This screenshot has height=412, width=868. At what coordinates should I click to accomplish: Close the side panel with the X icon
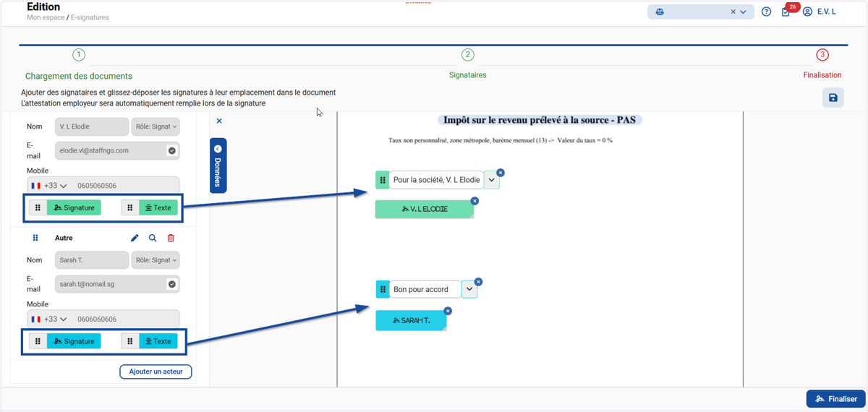coord(219,121)
